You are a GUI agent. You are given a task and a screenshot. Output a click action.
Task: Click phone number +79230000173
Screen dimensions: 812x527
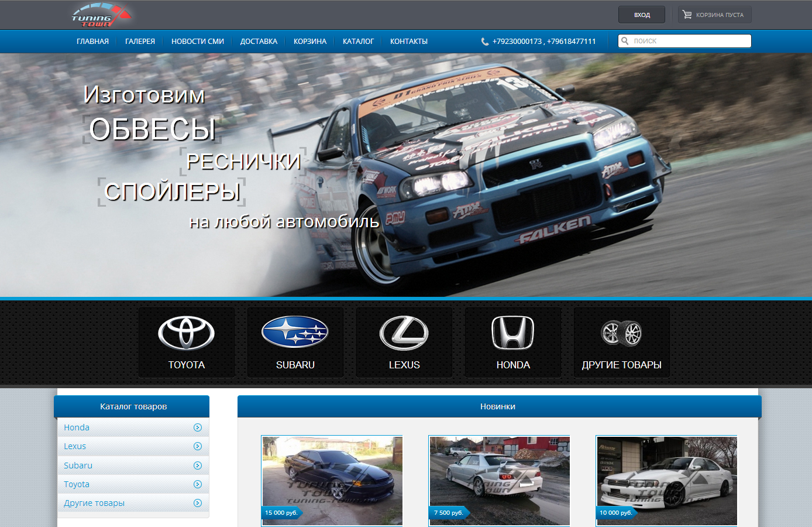[x=517, y=42]
